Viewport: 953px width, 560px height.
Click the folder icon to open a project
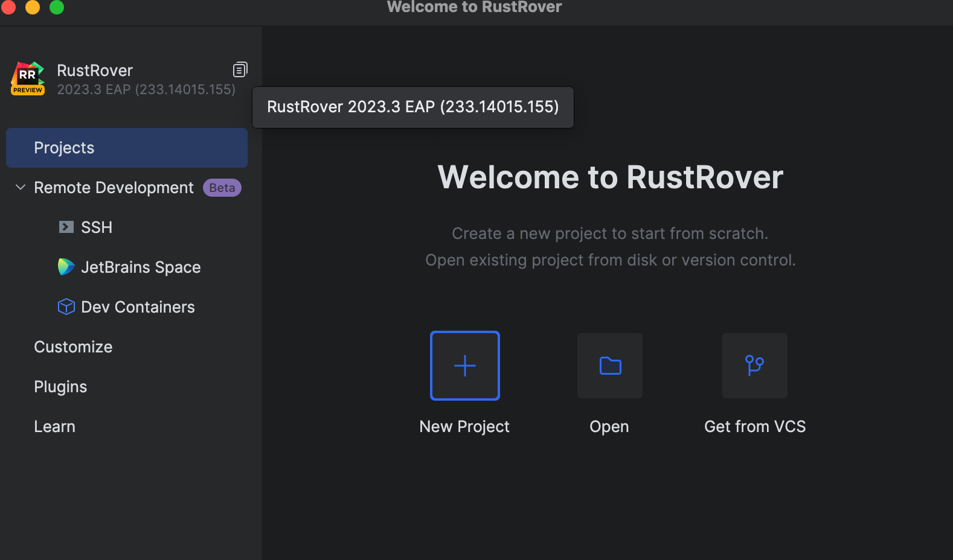point(610,366)
